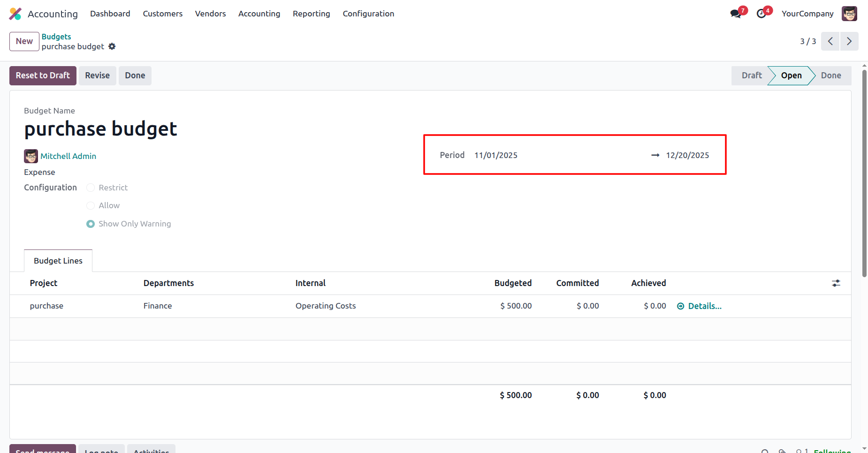Open column options for budget lines table

coord(836,283)
